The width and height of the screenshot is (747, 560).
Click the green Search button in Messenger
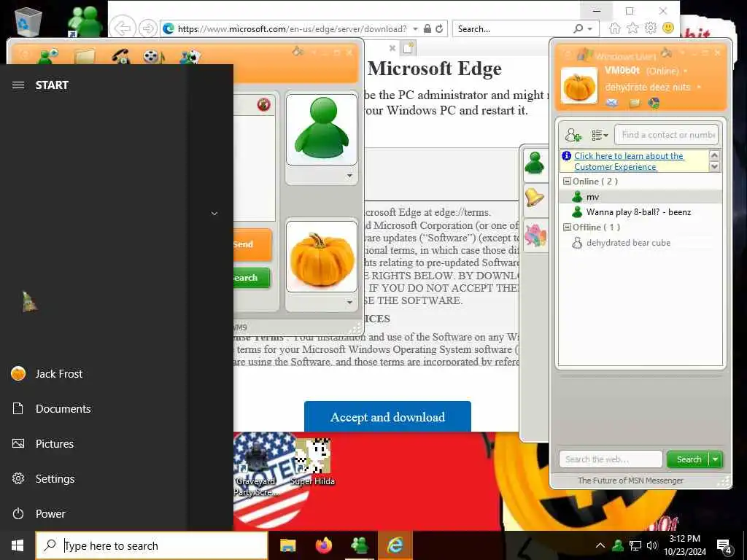(689, 459)
